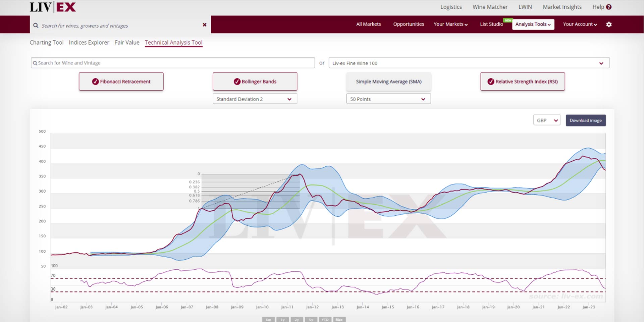Switch to the Charting Tool tab
This screenshot has width=644, height=322.
coord(47,43)
